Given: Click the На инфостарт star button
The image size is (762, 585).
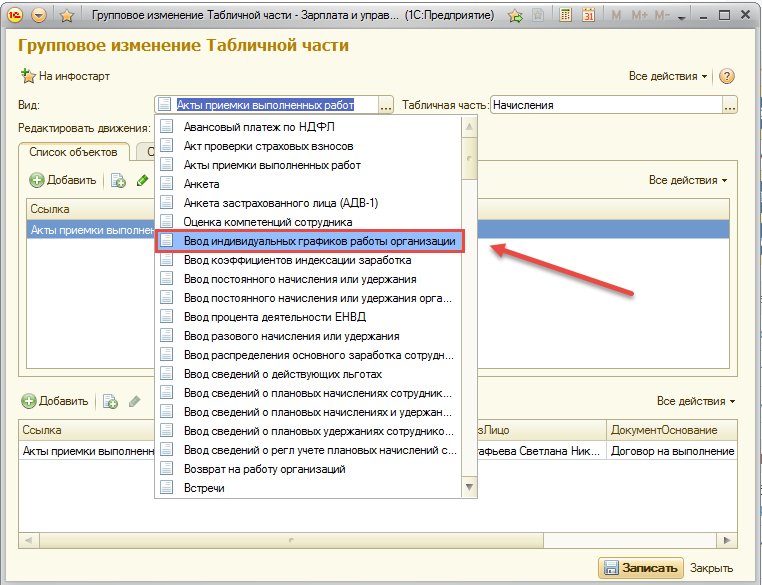Looking at the screenshot, I should click(65, 76).
